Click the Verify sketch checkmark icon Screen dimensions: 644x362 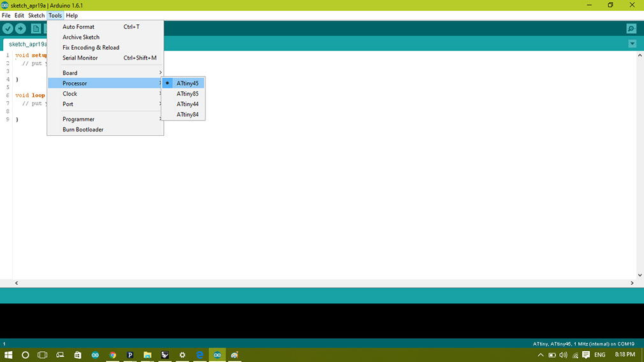click(x=8, y=29)
